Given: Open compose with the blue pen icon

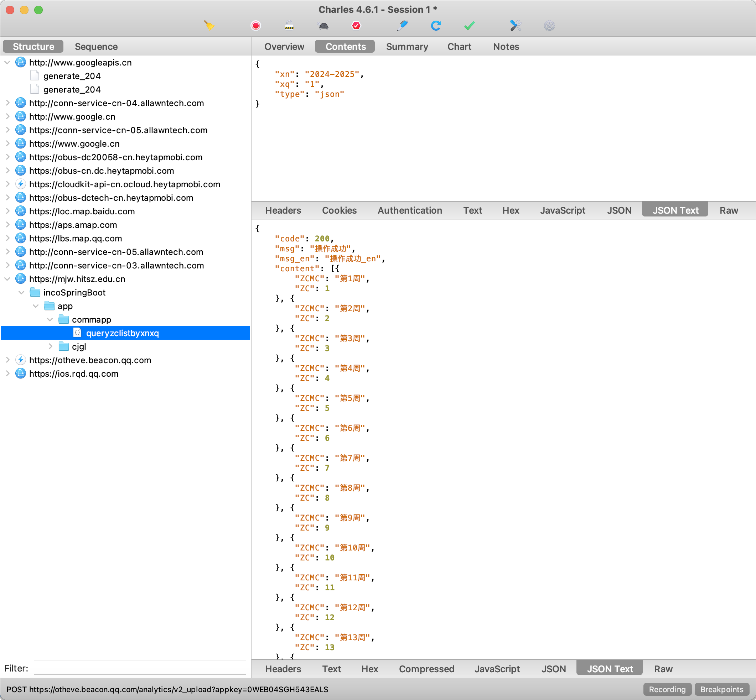Looking at the screenshot, I should [402, 25].
